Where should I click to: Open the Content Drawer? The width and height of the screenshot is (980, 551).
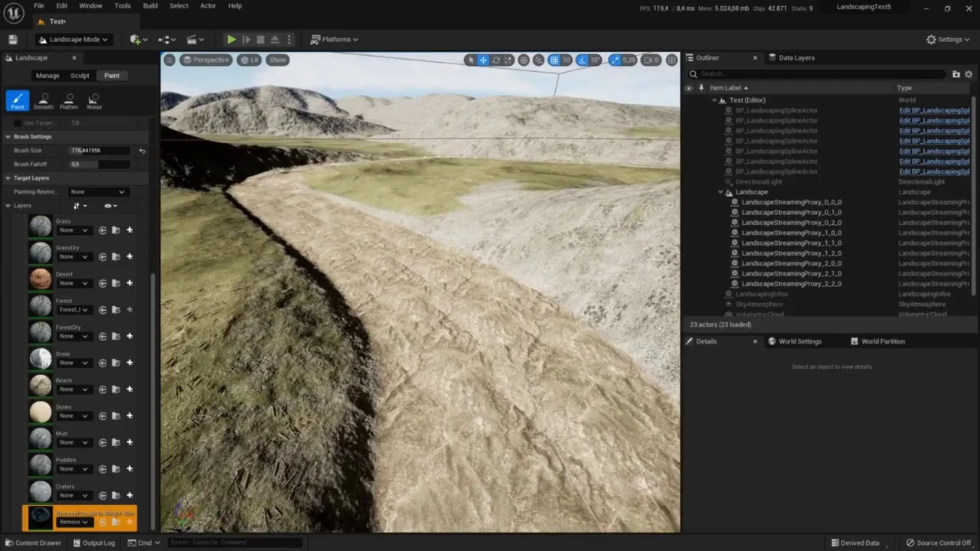pos(32,543)
